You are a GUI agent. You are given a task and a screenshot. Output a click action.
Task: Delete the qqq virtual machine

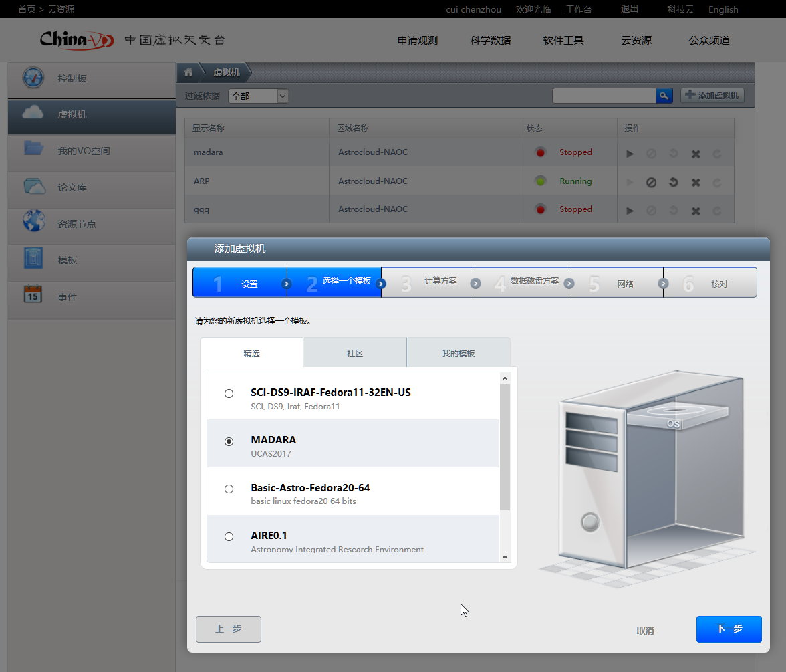pyautogui.click(x=696, y=211)
